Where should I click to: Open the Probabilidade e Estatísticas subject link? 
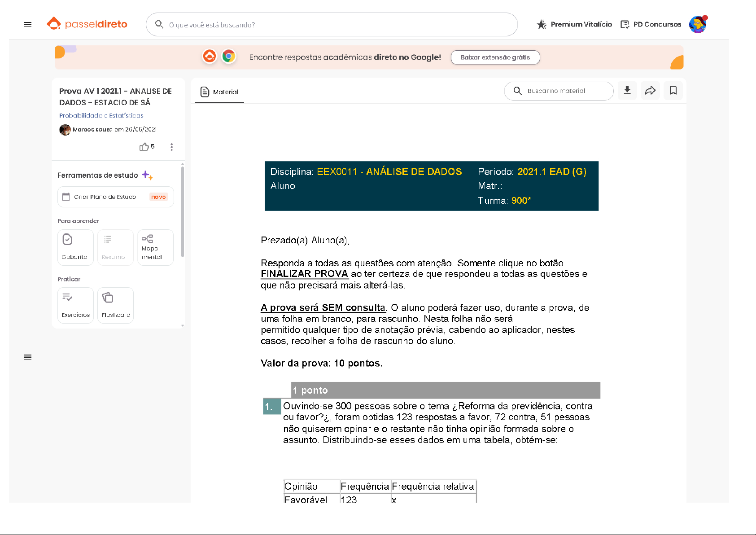click(x=101, y=116)
